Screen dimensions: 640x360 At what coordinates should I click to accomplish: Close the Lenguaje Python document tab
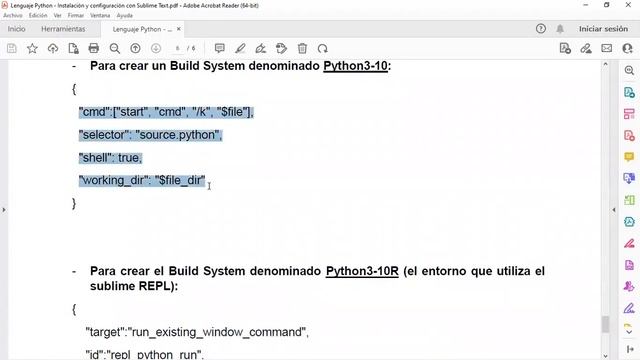(179, 29)
